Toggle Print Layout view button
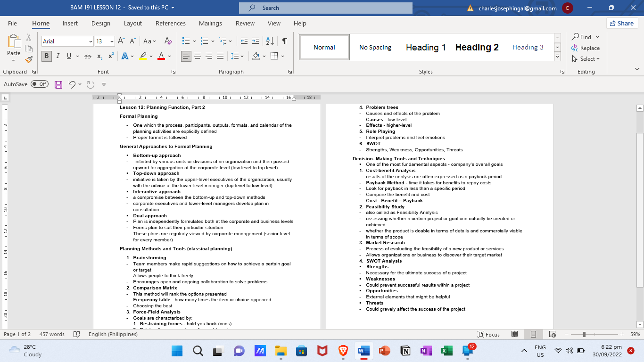The image size is (644, 362). 533,334
